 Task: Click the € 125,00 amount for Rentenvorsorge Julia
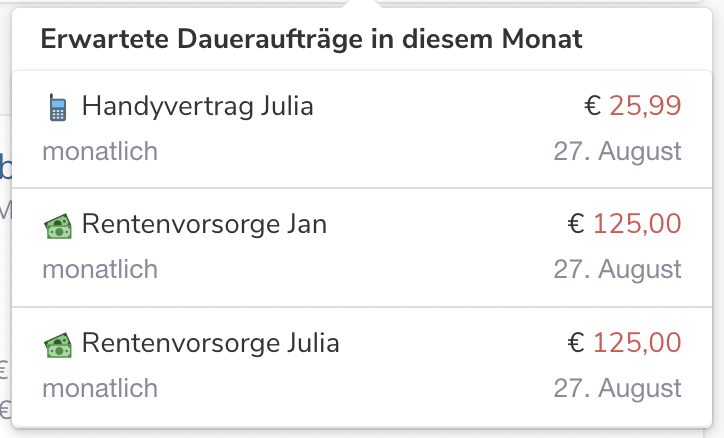click(624, 342)
